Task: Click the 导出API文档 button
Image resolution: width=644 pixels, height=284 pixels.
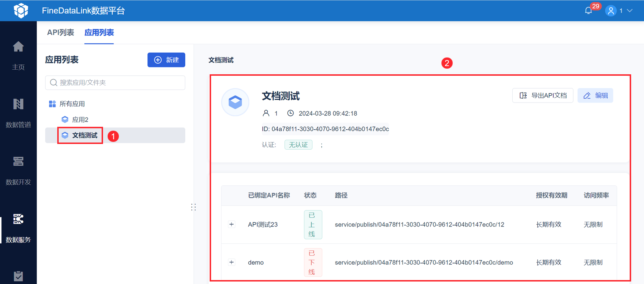Action: tap(543, 95)
